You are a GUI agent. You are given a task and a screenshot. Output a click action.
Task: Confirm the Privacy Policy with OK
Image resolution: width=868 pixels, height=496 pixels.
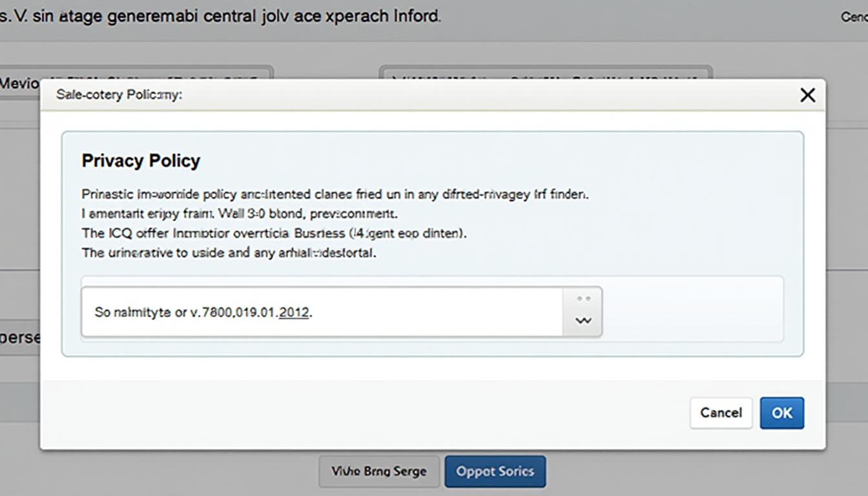coord(781,413)
